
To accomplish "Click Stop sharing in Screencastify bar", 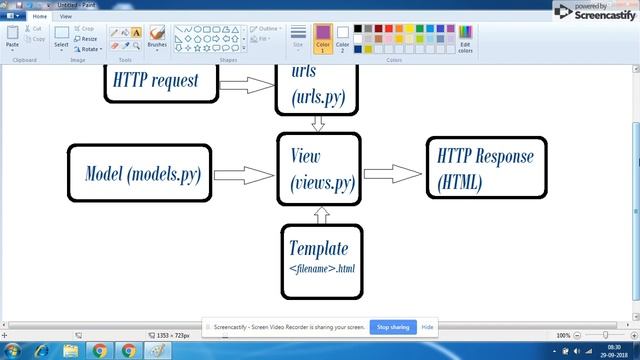I will pos(393,327).
